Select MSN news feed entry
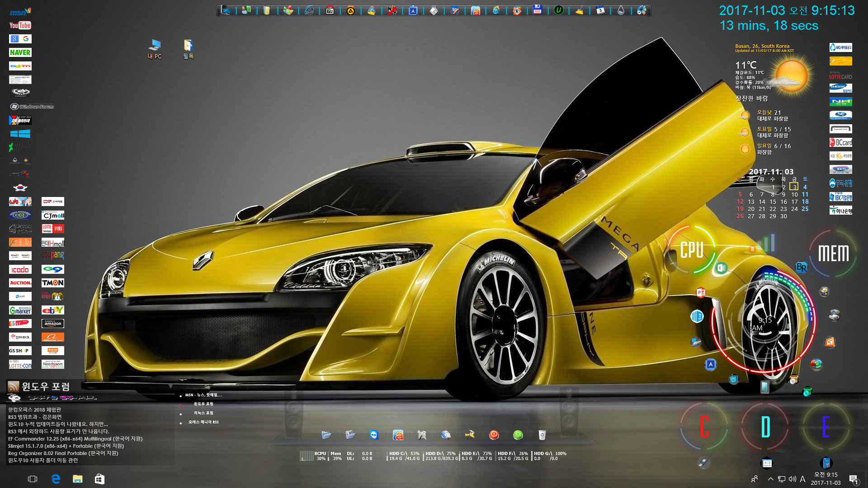Image resolution: width=868 pixels, height=488 pixels. point(203,395)
